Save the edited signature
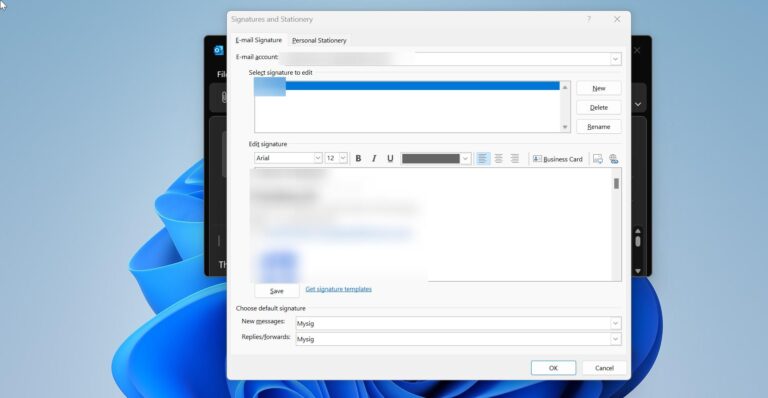Screen dimensions: 768x398 click(277, 291)
